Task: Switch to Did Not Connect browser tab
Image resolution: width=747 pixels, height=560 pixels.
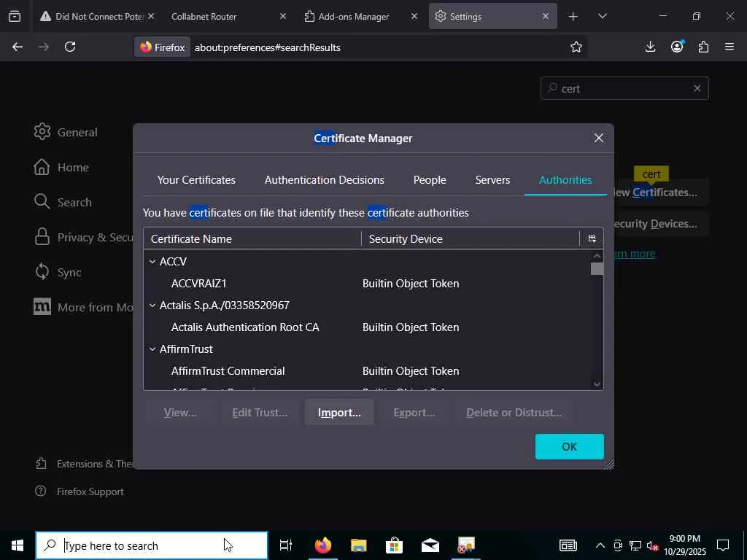Action: pyautogui.click(x=99, y=16)
